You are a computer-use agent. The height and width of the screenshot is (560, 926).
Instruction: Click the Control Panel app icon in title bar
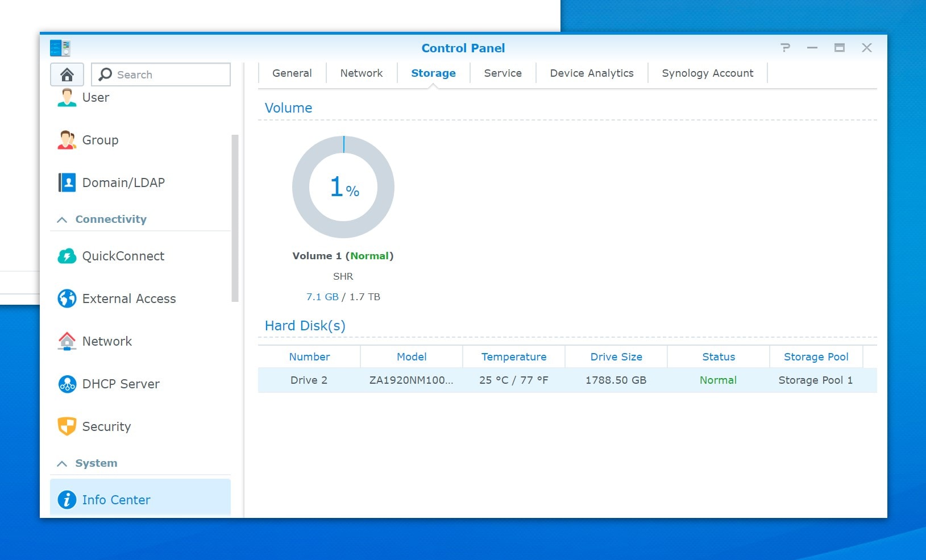pos(60,48)
